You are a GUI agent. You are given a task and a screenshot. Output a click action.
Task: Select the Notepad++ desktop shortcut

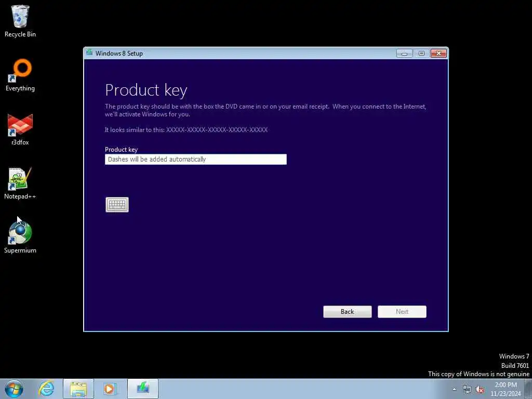(x=20, y=183)
